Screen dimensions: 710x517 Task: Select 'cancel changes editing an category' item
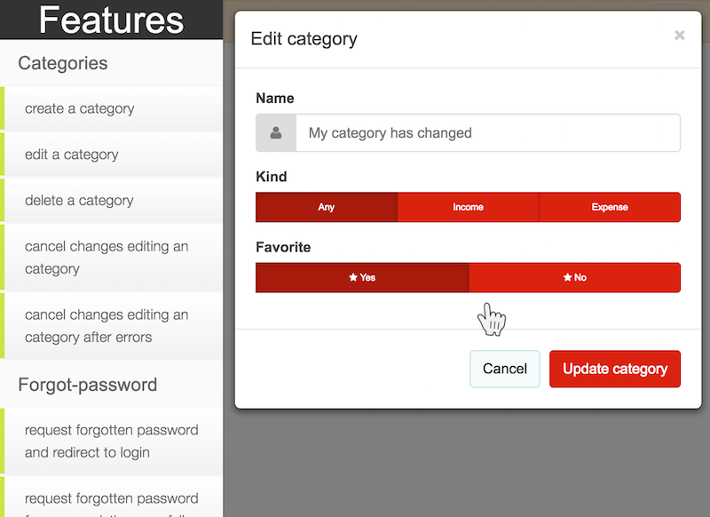point(113,258)
